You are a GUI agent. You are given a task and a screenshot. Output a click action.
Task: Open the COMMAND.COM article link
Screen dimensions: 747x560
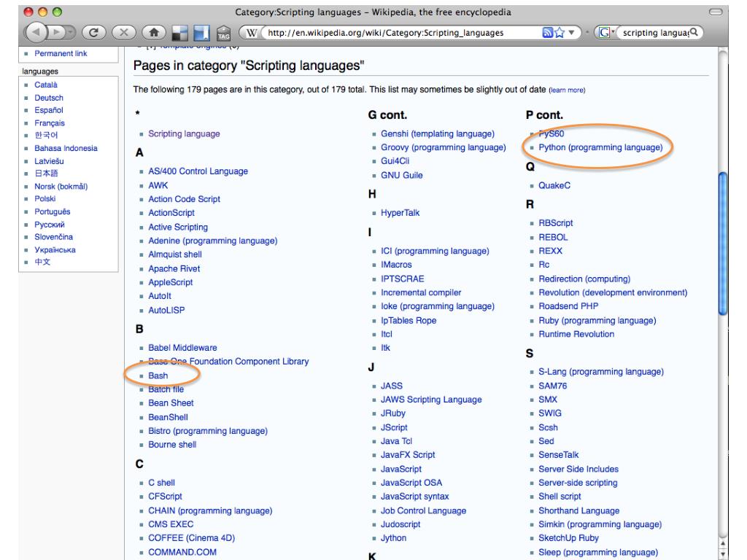182,552
